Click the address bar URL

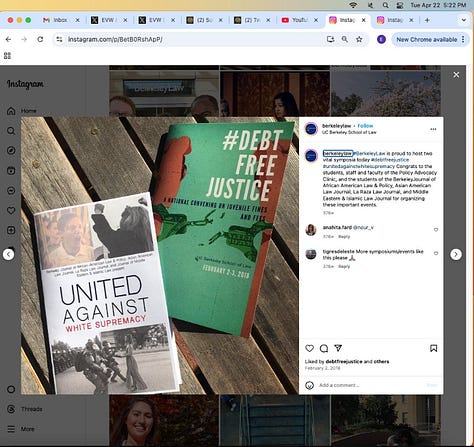pos(115,39)
